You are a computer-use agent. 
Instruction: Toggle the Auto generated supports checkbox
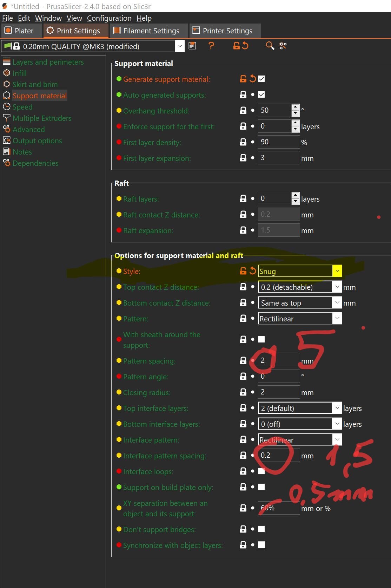(261, 95)
